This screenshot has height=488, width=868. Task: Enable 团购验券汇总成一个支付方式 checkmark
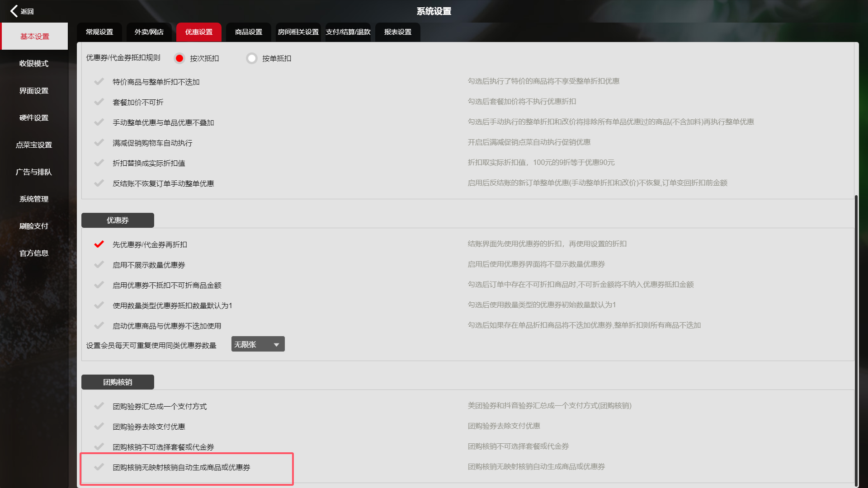coord(99,406)
